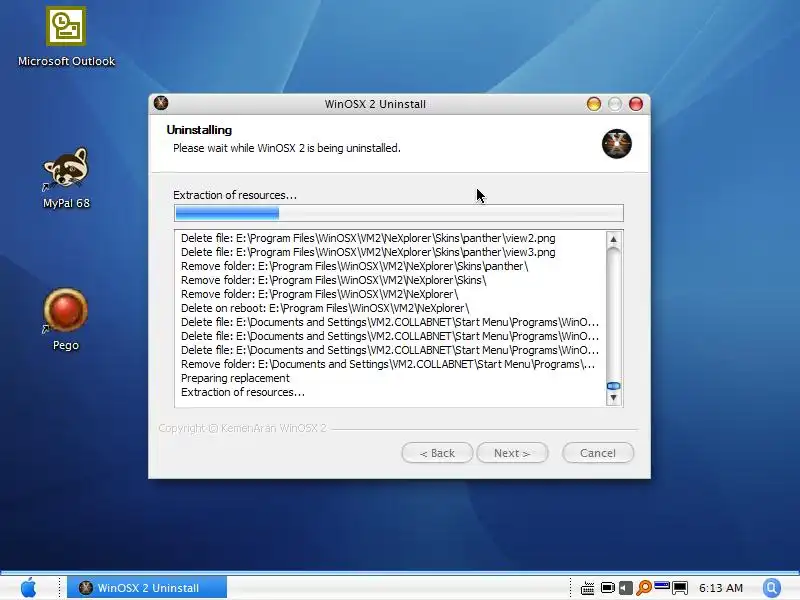Select log line ending view3.png

(x=368, y=252)
